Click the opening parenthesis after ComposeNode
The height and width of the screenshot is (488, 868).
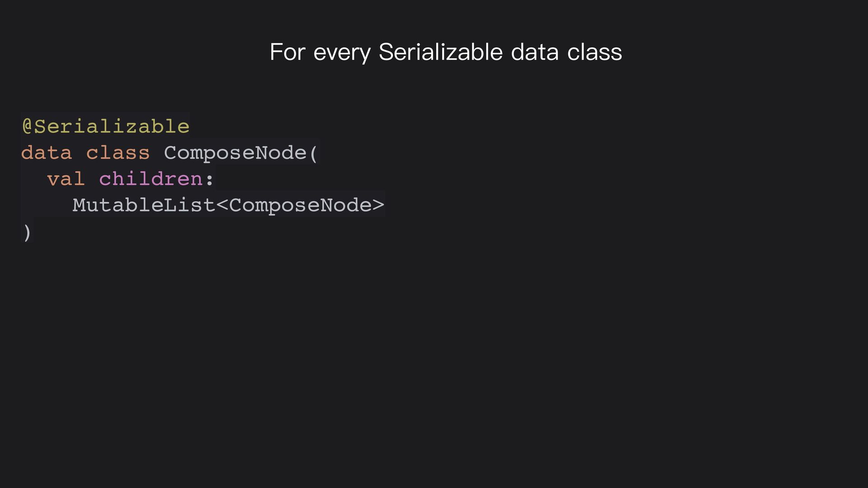[x=313, y=154]
